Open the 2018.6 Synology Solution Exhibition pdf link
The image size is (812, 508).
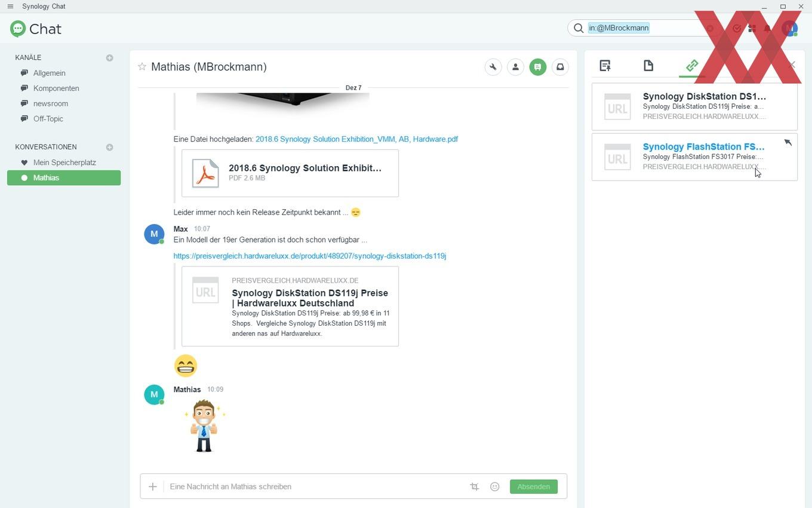[x=356, y=139]
